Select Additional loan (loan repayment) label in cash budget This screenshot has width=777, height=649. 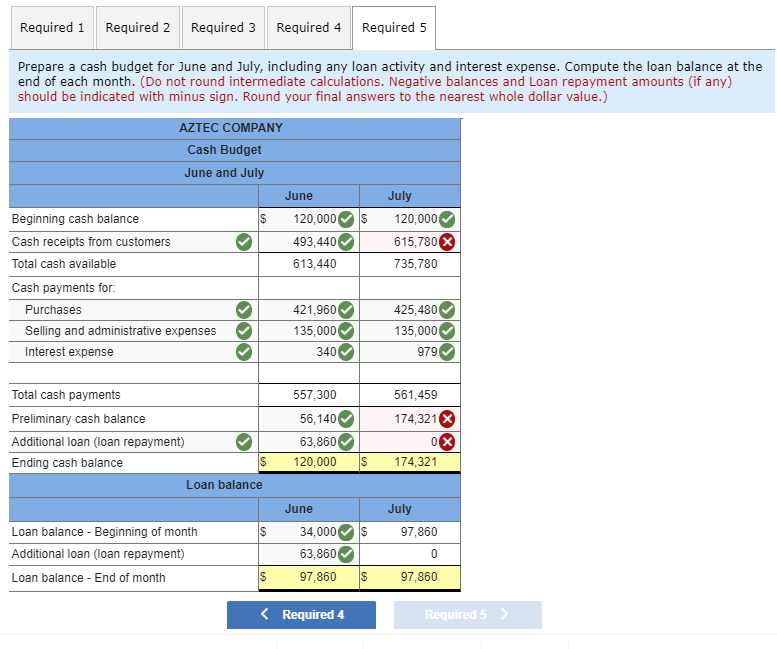[98, 442]
